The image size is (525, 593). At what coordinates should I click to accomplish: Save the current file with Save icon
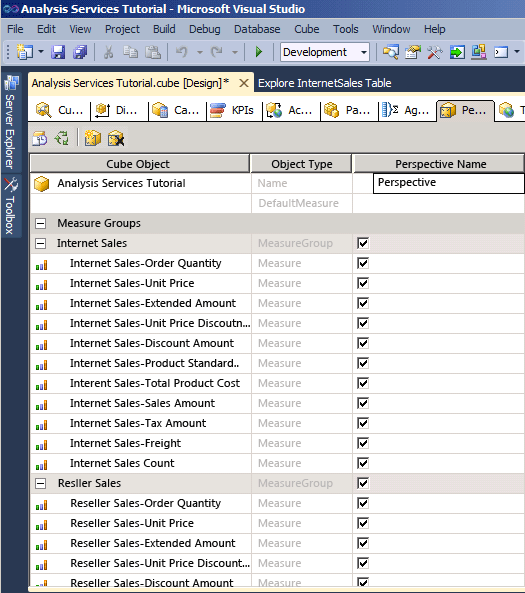click(58, 52)
